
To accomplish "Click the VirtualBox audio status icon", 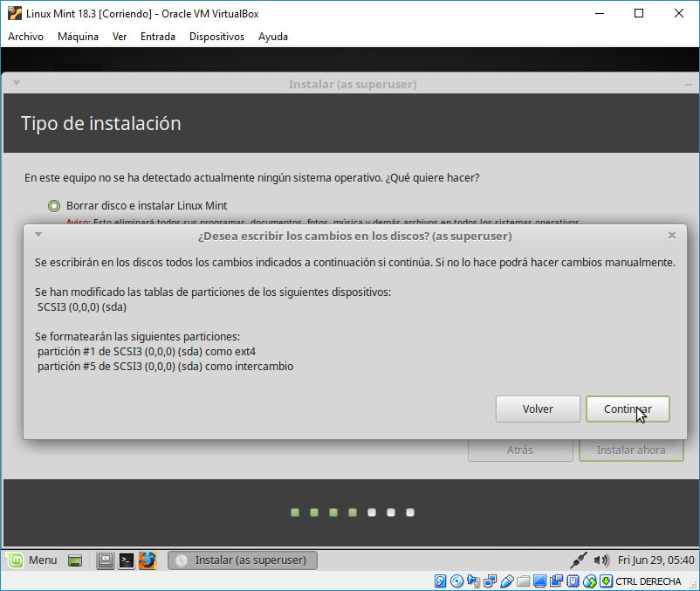I will coord(473,581).
